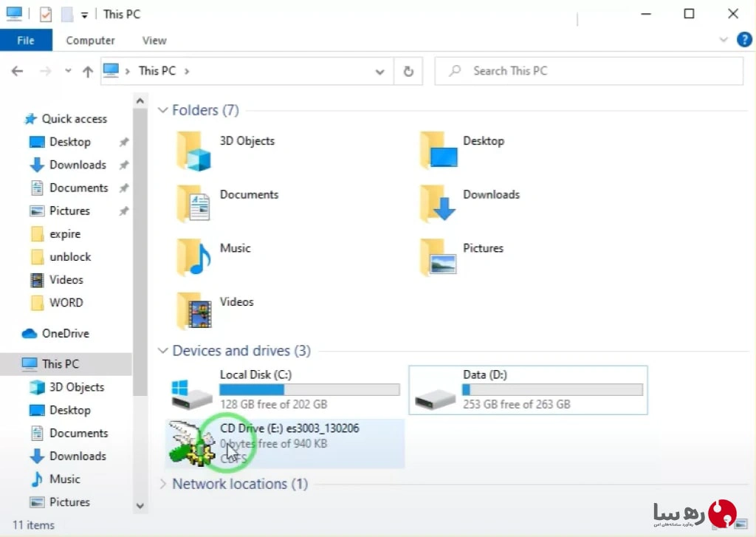
Task: Click the 11 items status text
Action: [33, 525]
